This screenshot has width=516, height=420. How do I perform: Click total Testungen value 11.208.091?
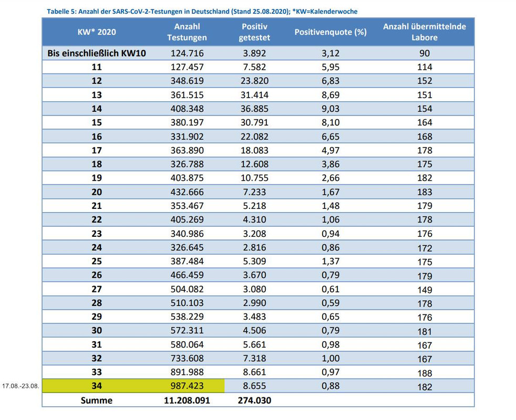pos(187,401)
